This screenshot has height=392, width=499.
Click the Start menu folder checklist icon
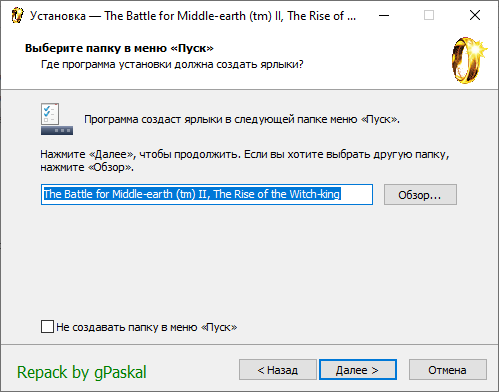point(57,119)
